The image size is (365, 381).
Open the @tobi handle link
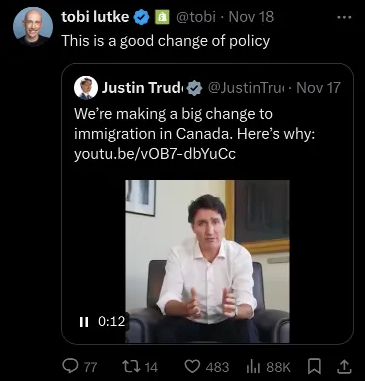coord(196,17)
